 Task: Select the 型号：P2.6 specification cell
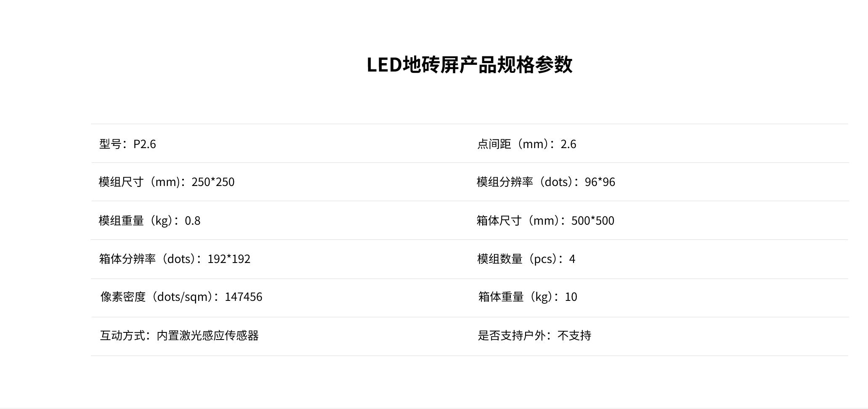click(x=127, y=144)
